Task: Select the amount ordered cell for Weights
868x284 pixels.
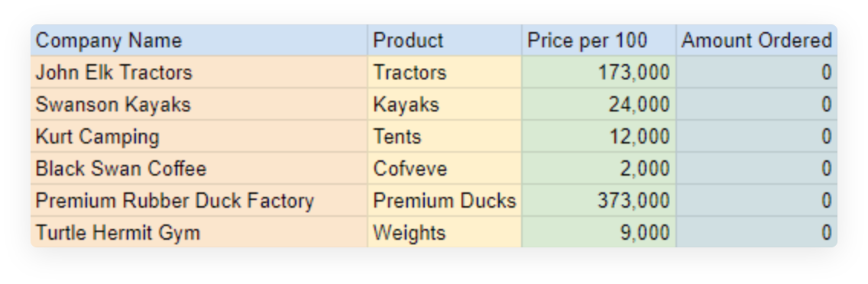Action: [x=756, y=233]
